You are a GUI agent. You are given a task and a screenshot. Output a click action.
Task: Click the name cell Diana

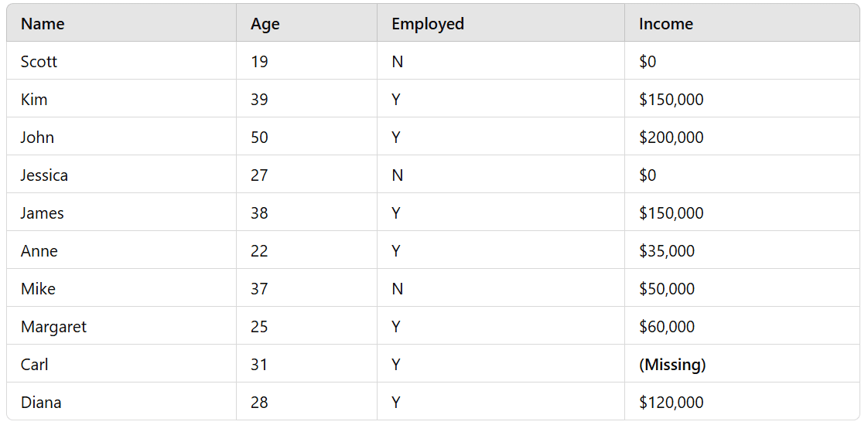(x=121, y=402)
